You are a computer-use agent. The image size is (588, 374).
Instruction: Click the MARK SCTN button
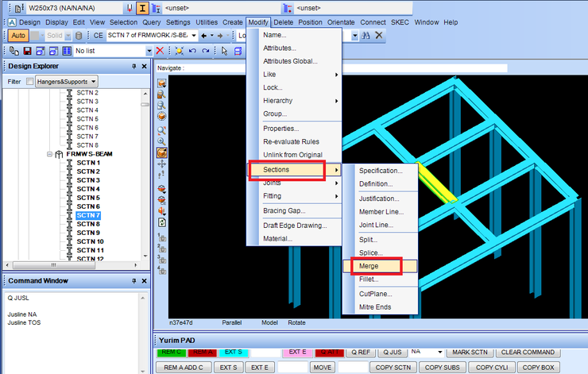pyautogui.click(x=470, y=353)
